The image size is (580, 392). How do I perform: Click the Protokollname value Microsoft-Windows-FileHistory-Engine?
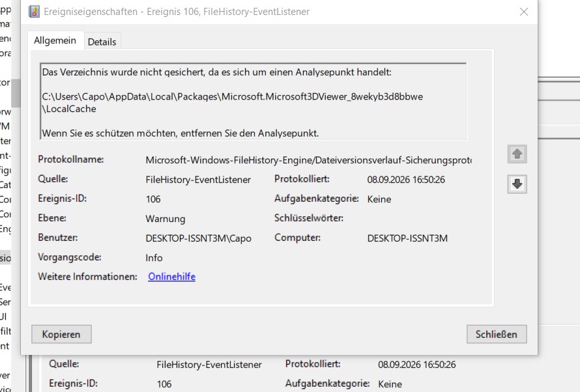click(x=308, y=160)
